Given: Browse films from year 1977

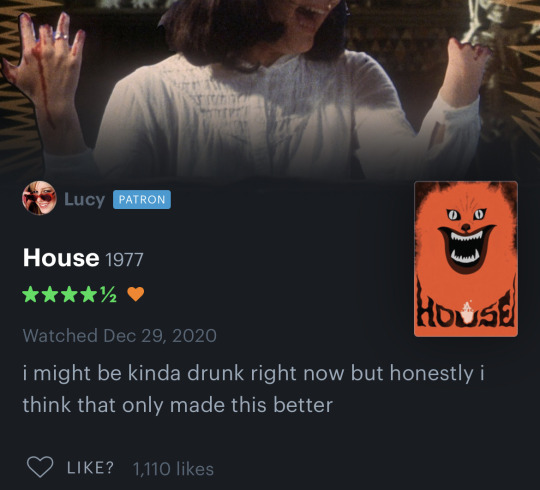Looking at the screenshot, I should 124,260.
